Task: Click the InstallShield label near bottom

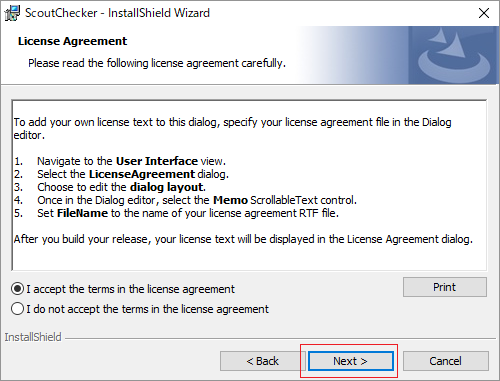Action: click(x=33, y=337)
